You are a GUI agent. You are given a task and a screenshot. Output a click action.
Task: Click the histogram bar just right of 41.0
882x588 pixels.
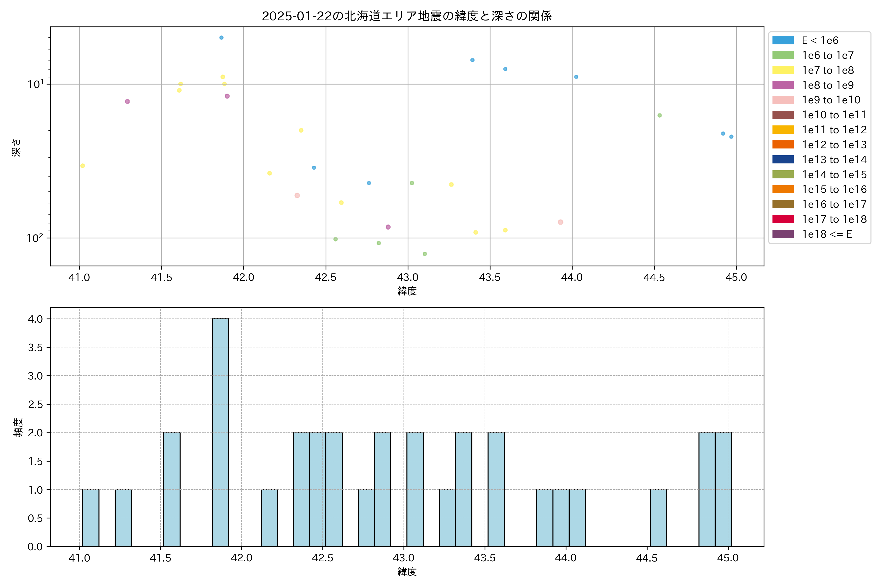click(91, 517)
